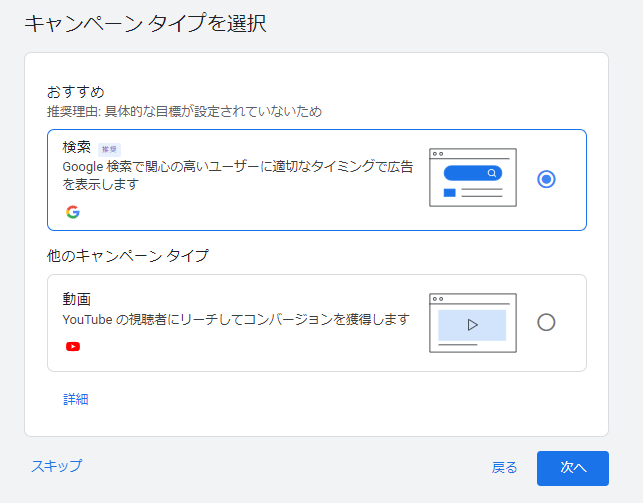Click the スキップ link
643x503 pixels.
click(x=56, y=466)
